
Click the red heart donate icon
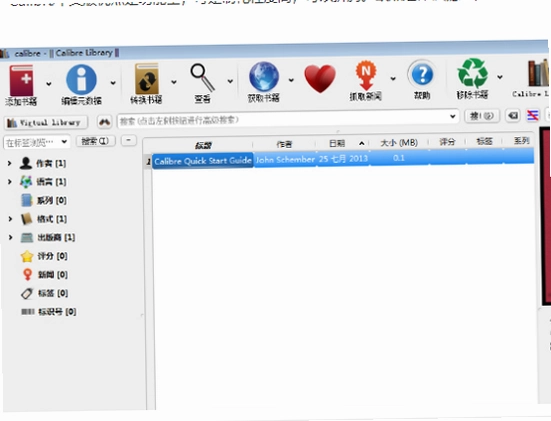click(x=320, y=79)
